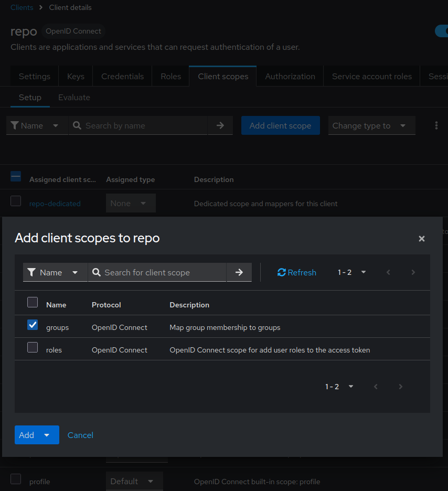Check the roles scope checkbox

tap(33, 347)
